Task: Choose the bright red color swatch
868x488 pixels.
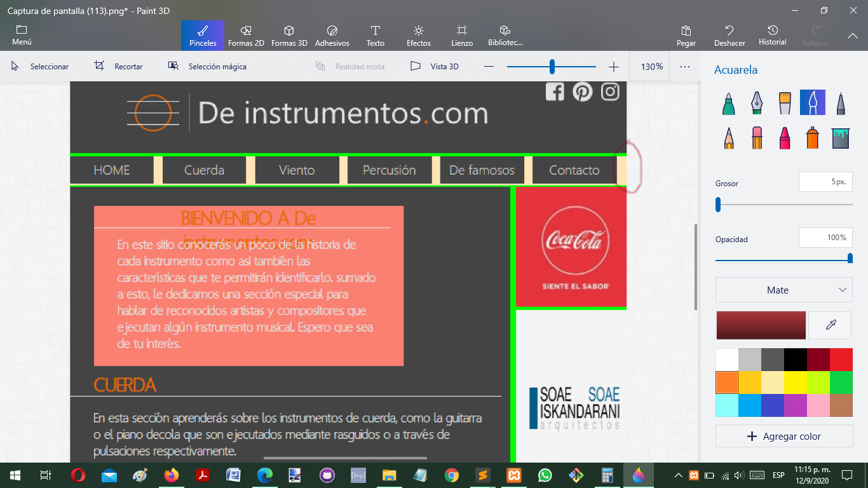Action: 841,360
